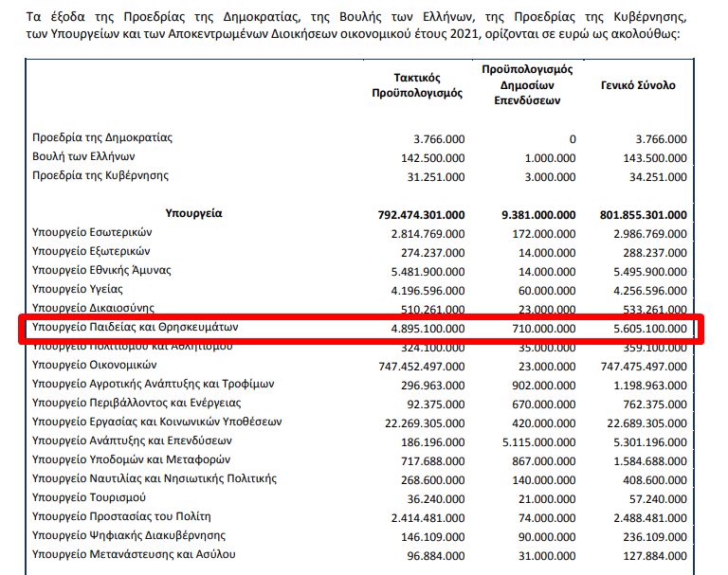Viewport: 728px width, 575px height.
Task: Select the 'Υπουργείο Εθνικής Άμυνας' row label
Action: [101, 271]
